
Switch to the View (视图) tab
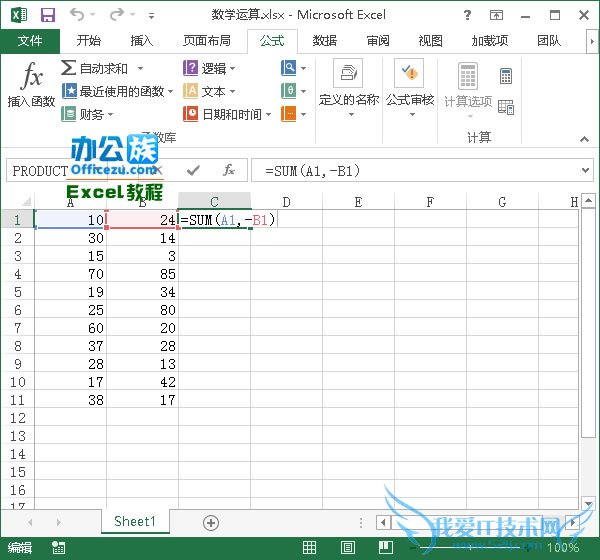(430, 41)
